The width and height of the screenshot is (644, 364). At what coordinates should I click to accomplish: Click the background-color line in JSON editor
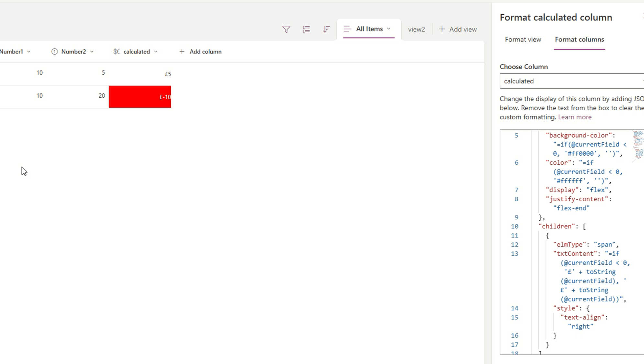(580, 135)
